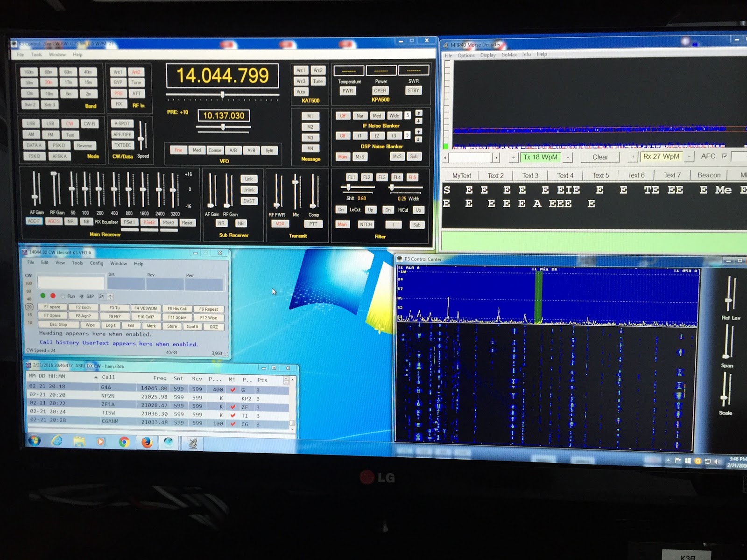Click the red dot in N1MM entry window
This screenshot has height=560, width=747.
[53, 295]
